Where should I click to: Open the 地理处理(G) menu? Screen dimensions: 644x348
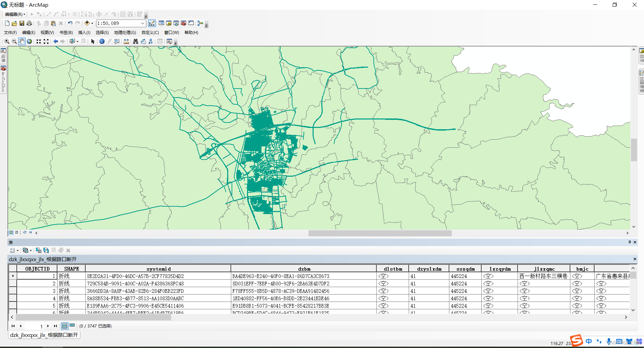[x=125, y=33]
